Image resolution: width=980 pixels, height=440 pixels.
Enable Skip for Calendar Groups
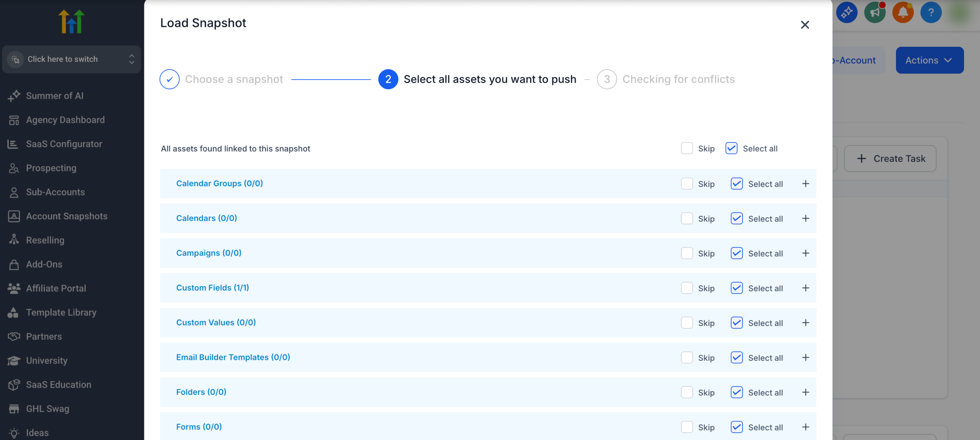coord(688,184)
